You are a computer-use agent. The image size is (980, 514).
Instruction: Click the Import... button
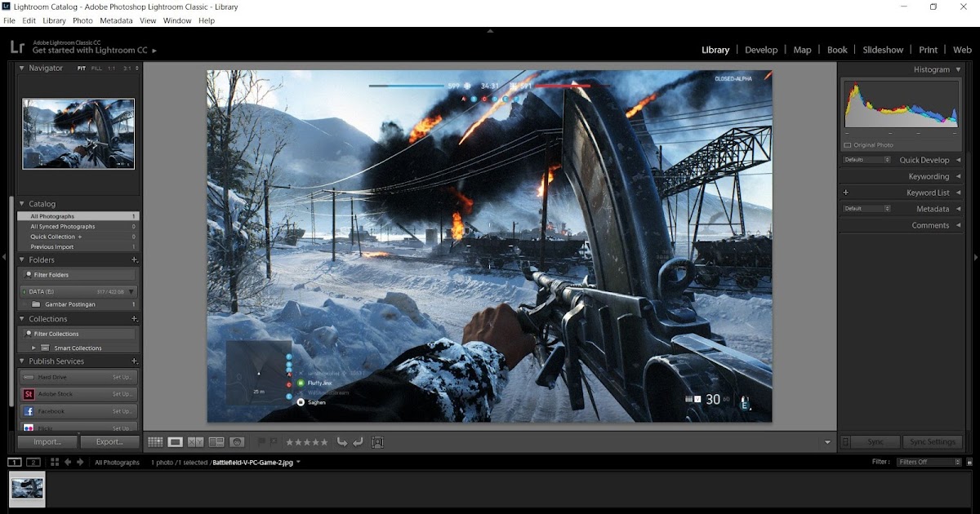47,442
